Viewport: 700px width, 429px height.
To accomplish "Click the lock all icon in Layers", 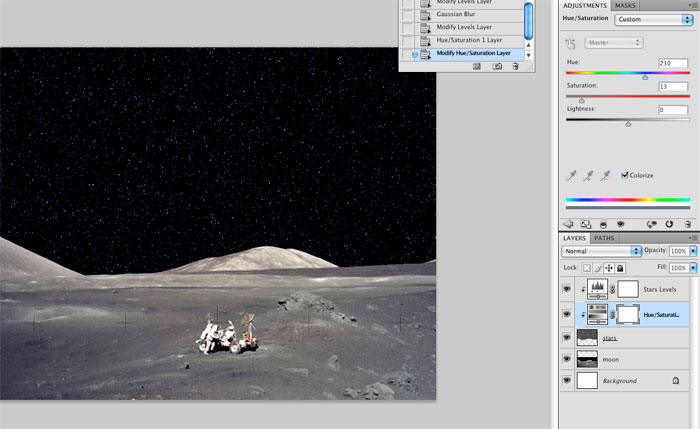I will 620,268.
